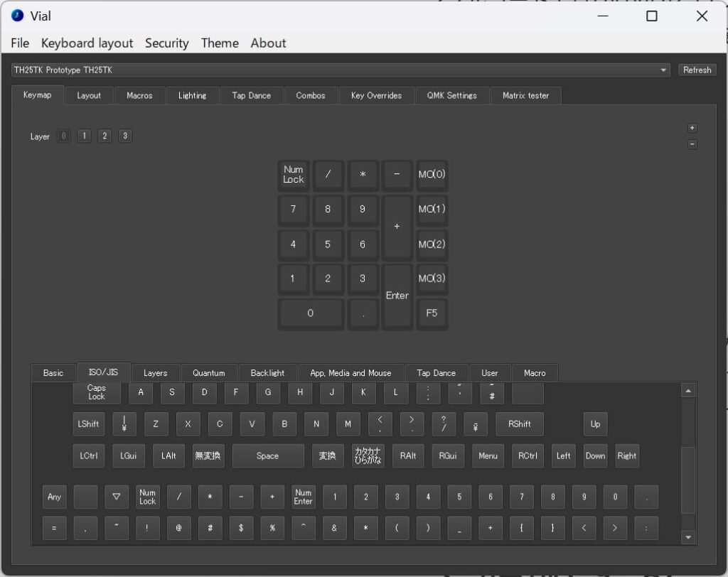Screen dimensions: 728x577
Task: Select the 5 key on the keymap
Action: point(328,244)
